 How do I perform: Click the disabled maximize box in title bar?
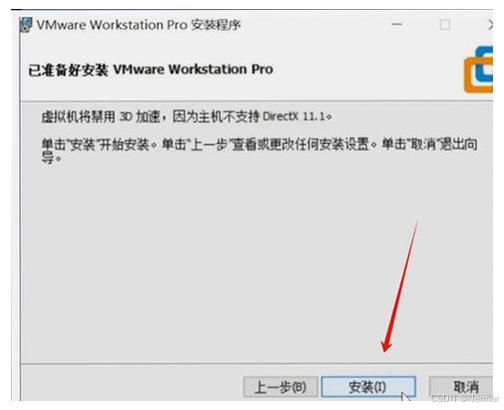[445, 25]
